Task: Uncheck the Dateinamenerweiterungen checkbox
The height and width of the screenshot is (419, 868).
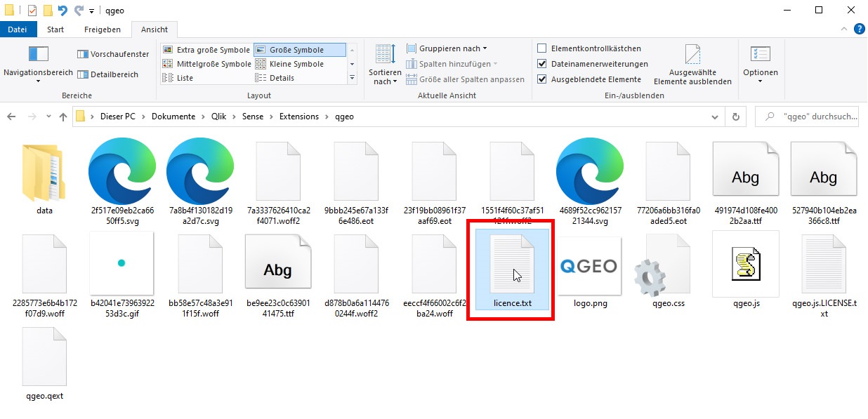Action: [541, 64]
